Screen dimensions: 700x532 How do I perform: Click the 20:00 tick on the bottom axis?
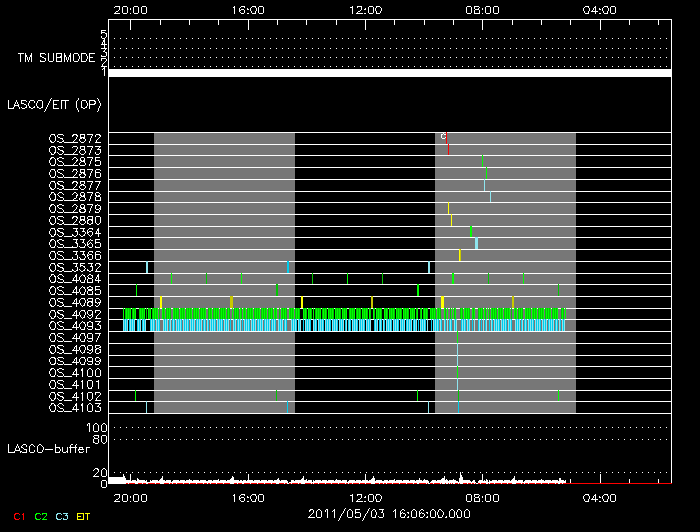tap(130, 497)
